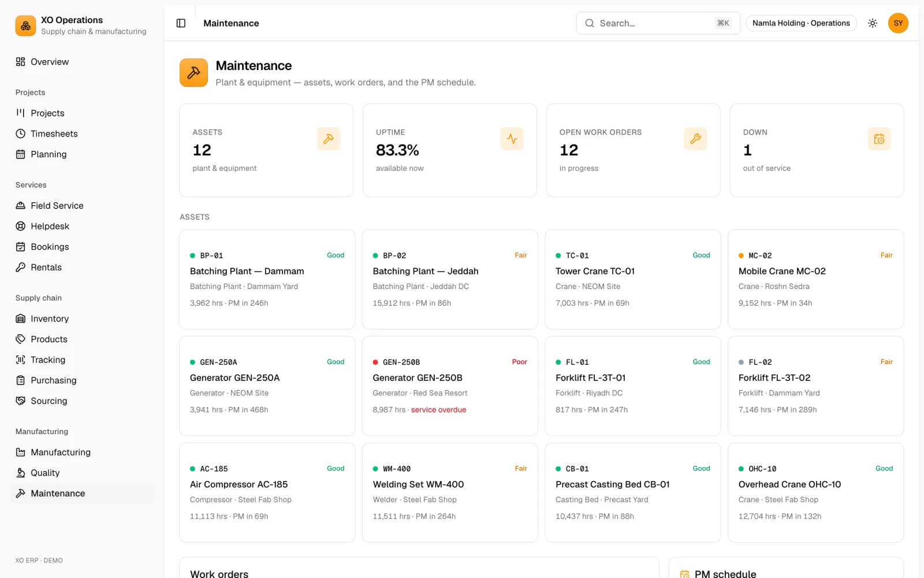Click the Purchasing clipboard icon

click(x=21, y=380)
